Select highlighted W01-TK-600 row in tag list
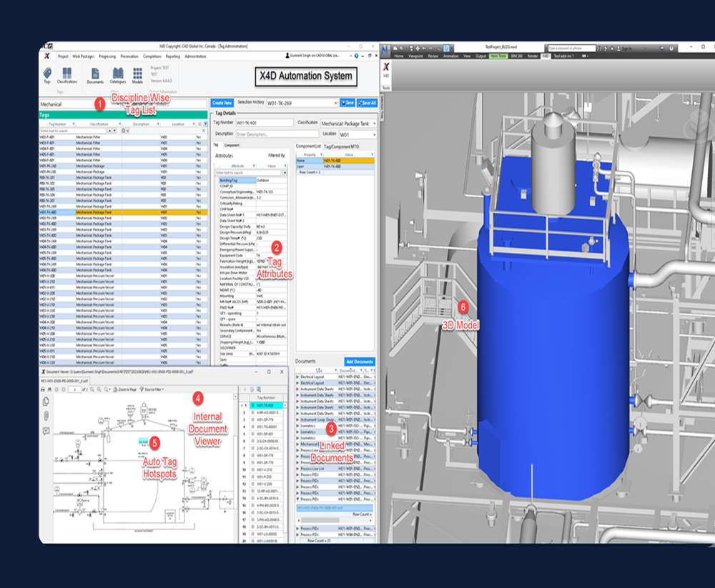715x588 pixels. (x=123, y=212)
